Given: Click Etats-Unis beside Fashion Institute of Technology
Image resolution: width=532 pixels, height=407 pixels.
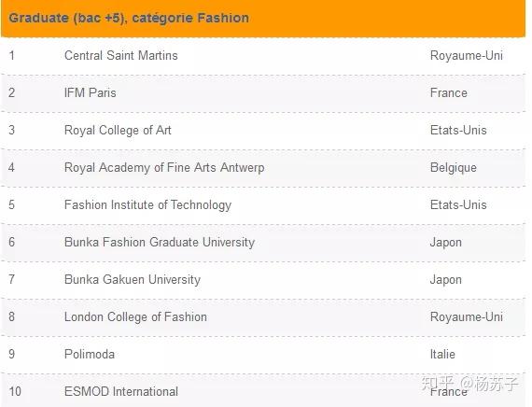Looking at the screenshot, I should coord(458,204).
